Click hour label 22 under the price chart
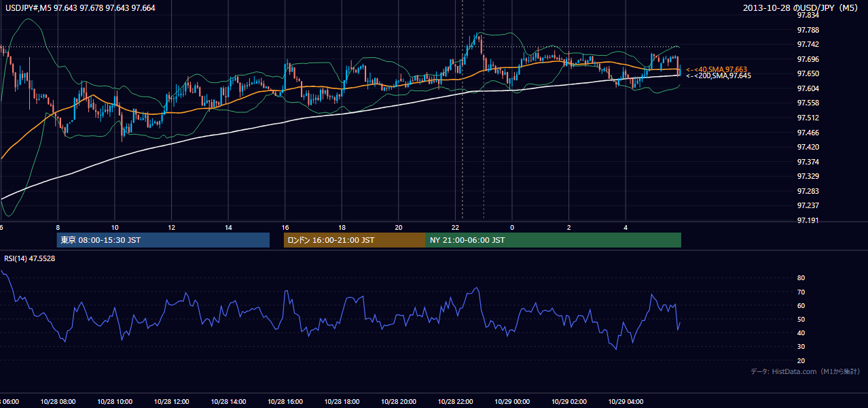The height and width of the screenshot is (408, 868). click(x=456, y=227)
